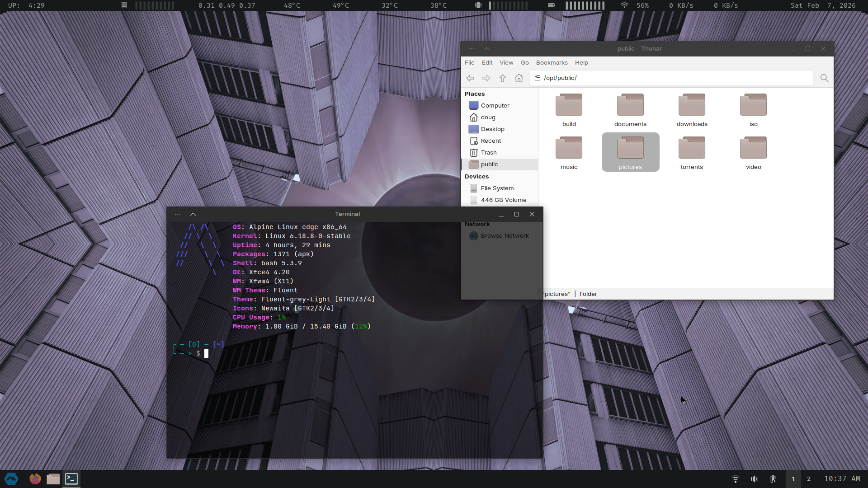Image resolution: width=868 pixels, height=488 pixels.
Task: Click the home folder icon in Thunar's toolbar
Action: click(519, 78)
